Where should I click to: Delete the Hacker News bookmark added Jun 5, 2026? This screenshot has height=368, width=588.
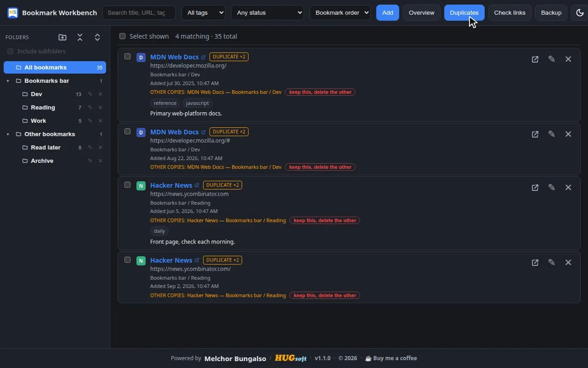pos(568,188)
